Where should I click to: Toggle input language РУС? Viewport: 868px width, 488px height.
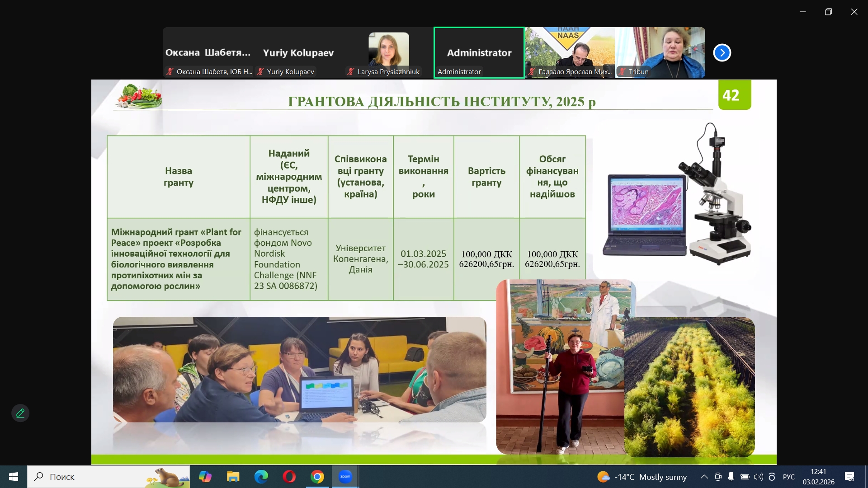click(x=788, y=477)
